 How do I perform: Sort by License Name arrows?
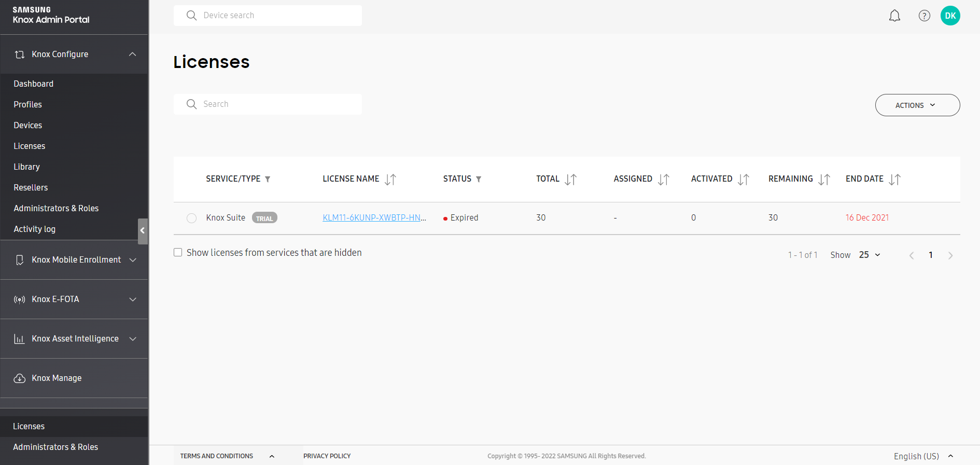tap(390, 180)
